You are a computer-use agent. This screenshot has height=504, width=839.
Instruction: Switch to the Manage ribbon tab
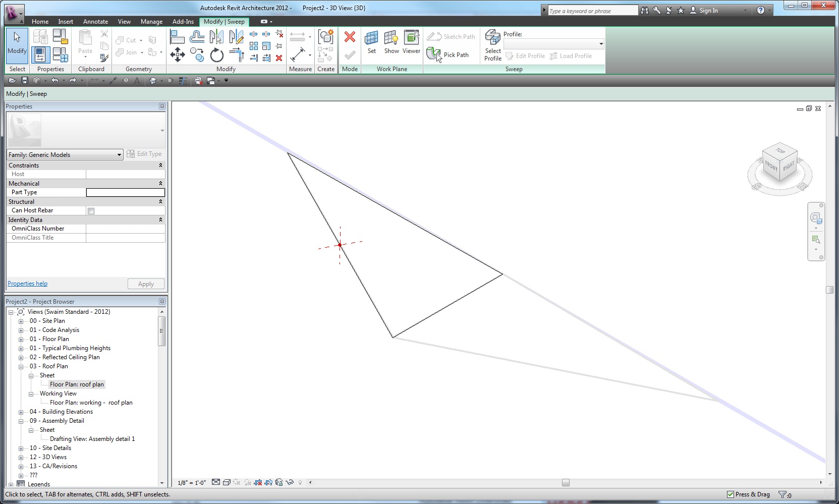(x=151, y=22)
